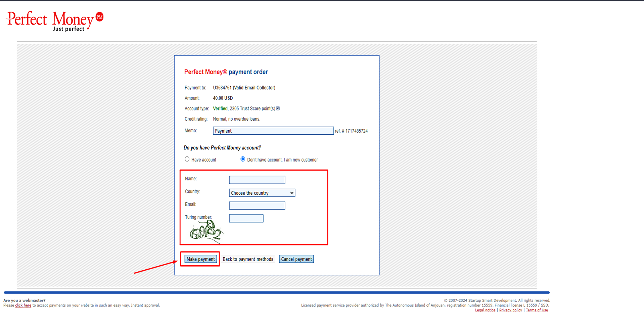Click the Perfect Money payment order heading
Viewport: 644px width, 319px height.
pos(226,72)
